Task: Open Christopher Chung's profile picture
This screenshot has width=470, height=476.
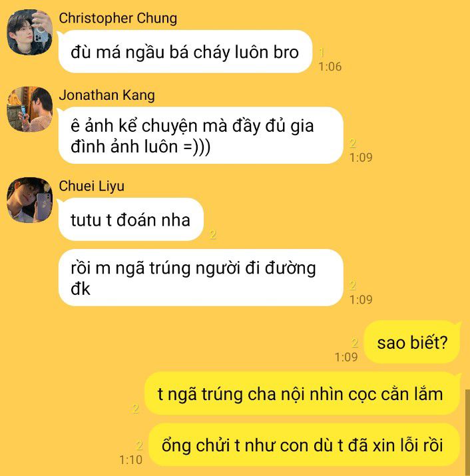Action: pyautogui.click(x=29, y=32)
